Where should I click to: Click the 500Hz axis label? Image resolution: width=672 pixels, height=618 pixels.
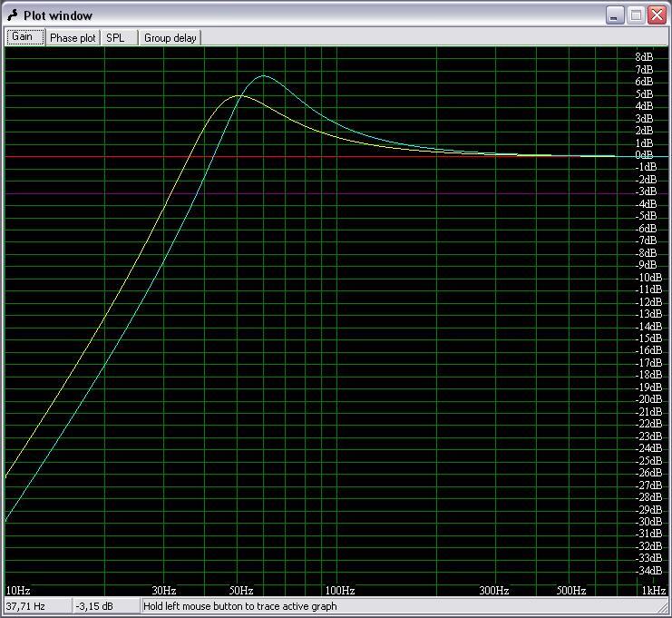[570, 591]
